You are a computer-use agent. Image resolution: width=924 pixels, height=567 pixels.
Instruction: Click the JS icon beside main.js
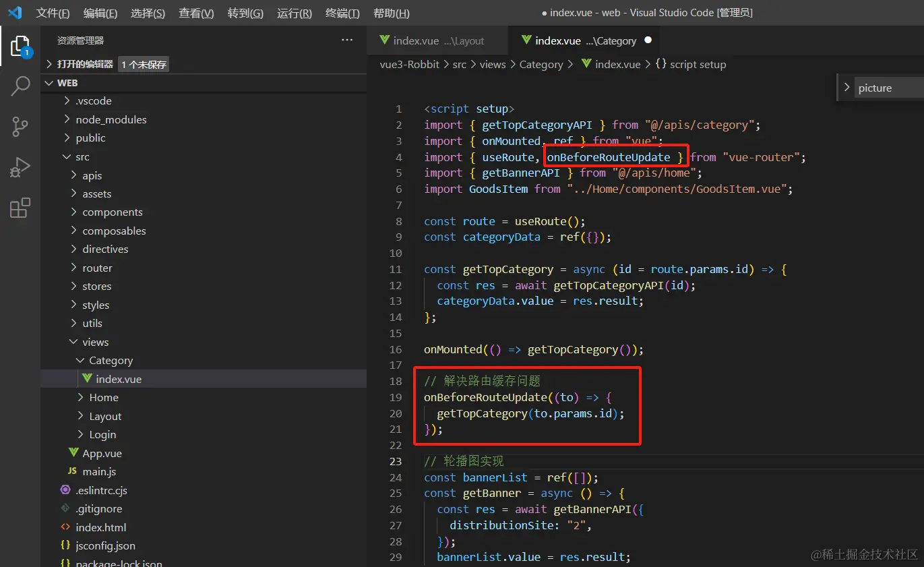pyautogui.click(x=72, y=471)
